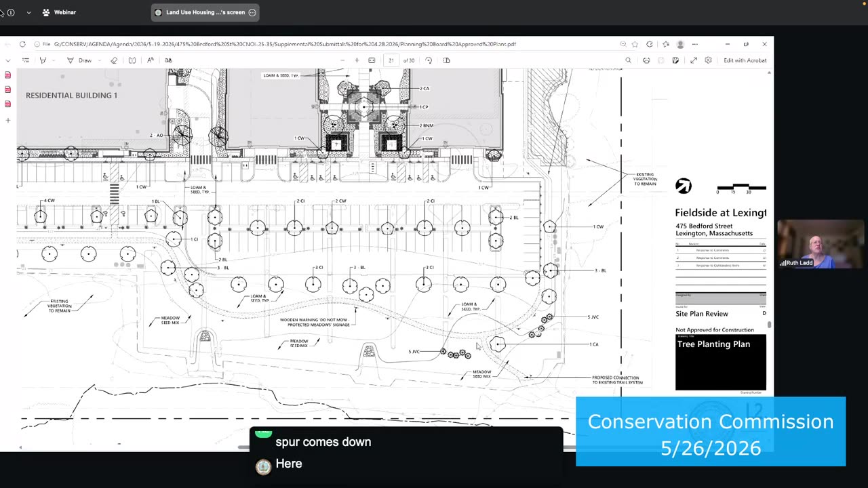Click 'Not Approved for Construction' text

pyautogui.click(x=715, y=330)
